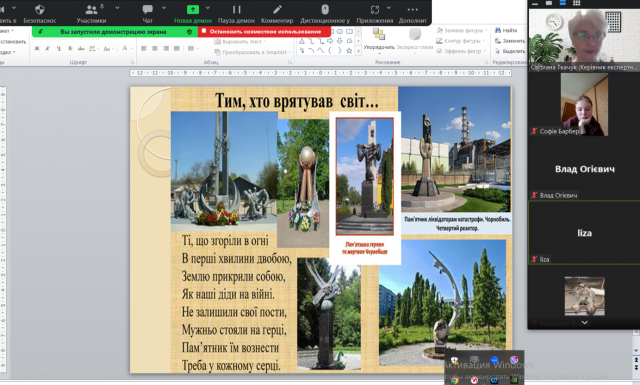Expand arrow next to Chat
The width and height of the screenshot is (640, 385).
coord(164,8)
